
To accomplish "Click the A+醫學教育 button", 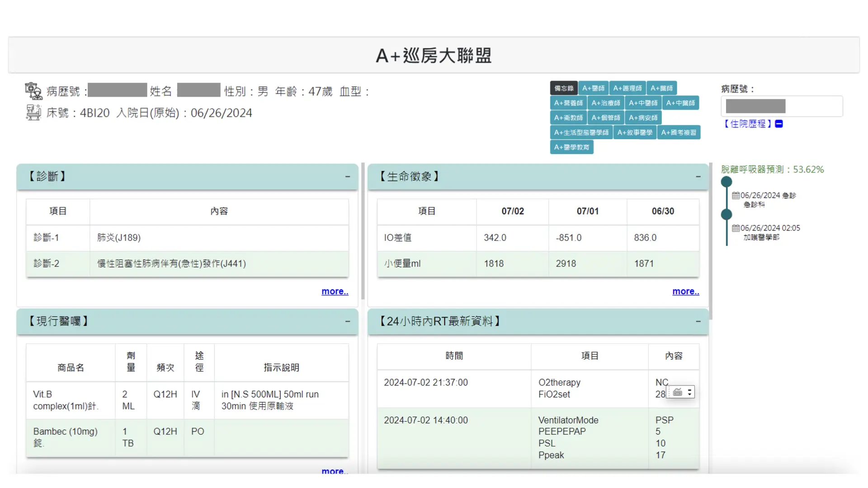I will pyautogui.click(x=571, y=147).
